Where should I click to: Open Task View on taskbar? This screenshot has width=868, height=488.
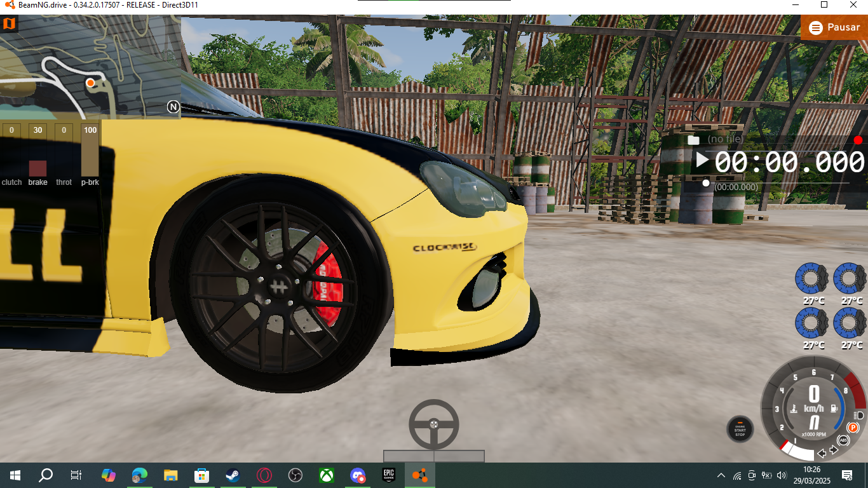(76, 475)
